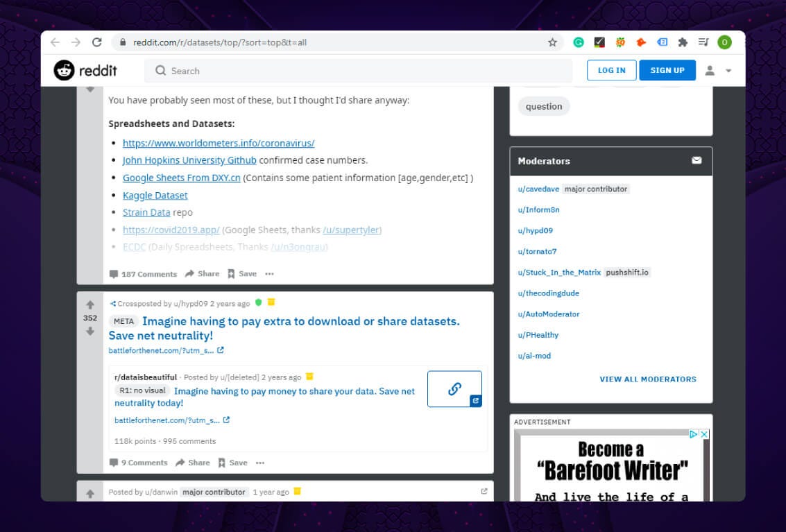Image resolution: width=786 pixels, height=532 pixels.
Task: Open the u/n3ongrau user link
Action: (299, 247)
